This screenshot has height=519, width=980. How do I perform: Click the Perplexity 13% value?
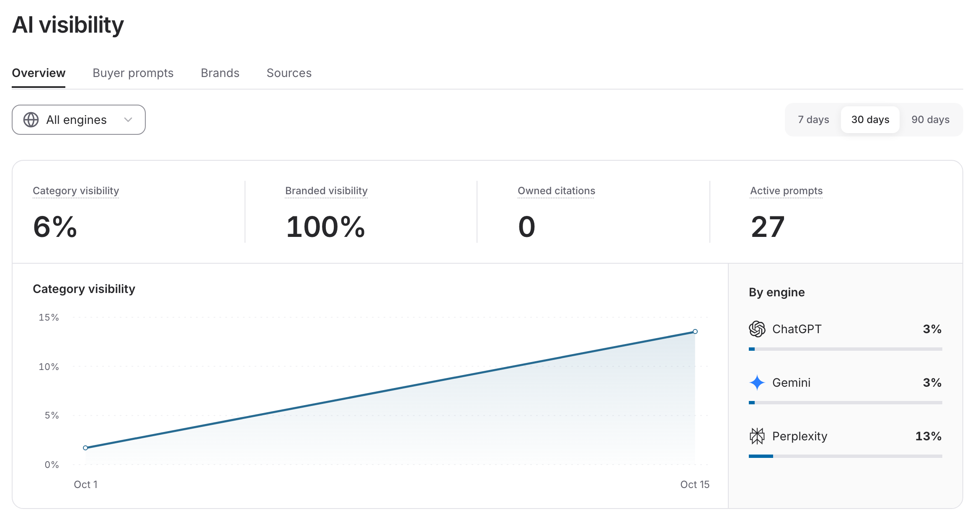928,436
